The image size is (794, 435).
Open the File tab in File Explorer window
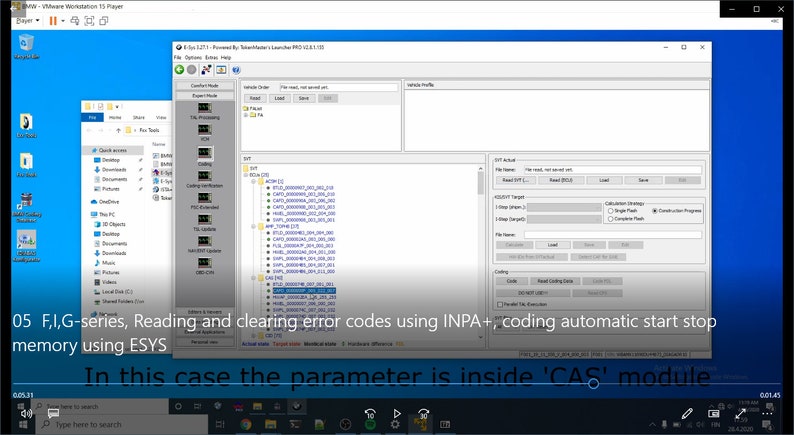point(93,117)
